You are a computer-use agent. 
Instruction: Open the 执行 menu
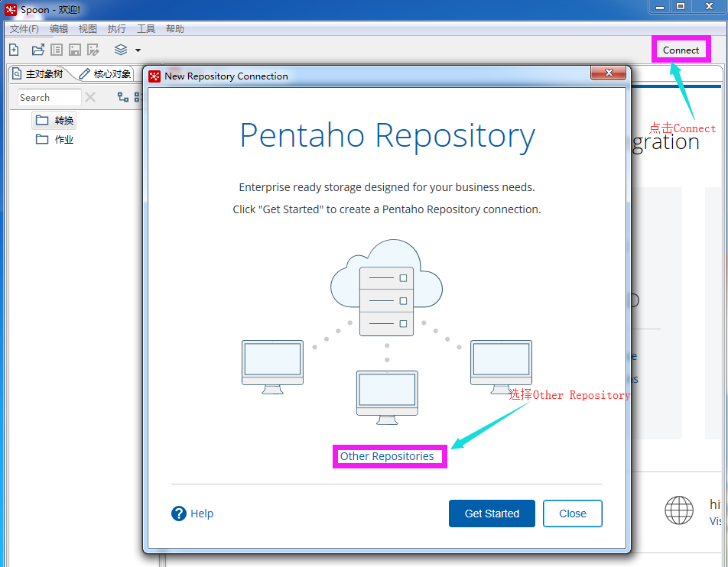[x=117, y=29]
